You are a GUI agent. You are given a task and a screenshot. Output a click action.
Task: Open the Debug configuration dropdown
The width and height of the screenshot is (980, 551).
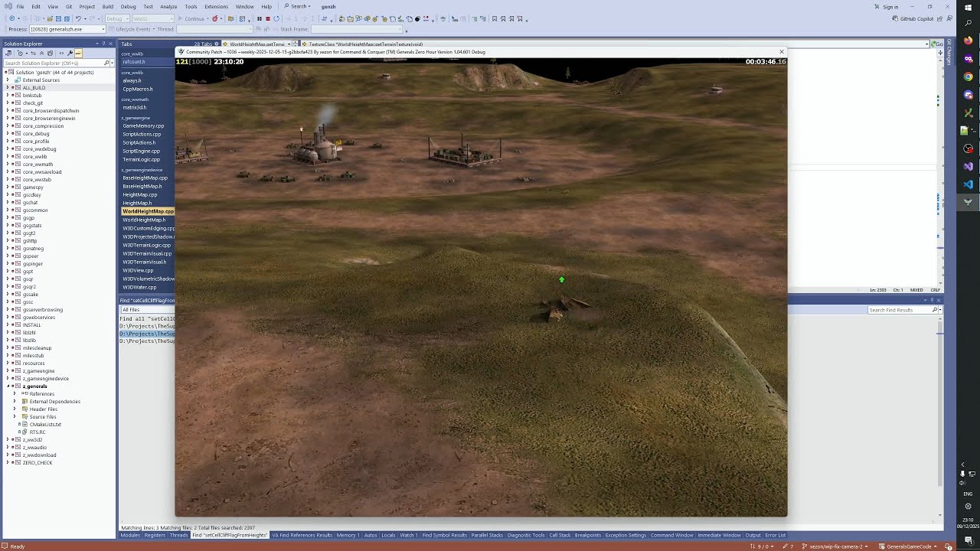point(118,18)
